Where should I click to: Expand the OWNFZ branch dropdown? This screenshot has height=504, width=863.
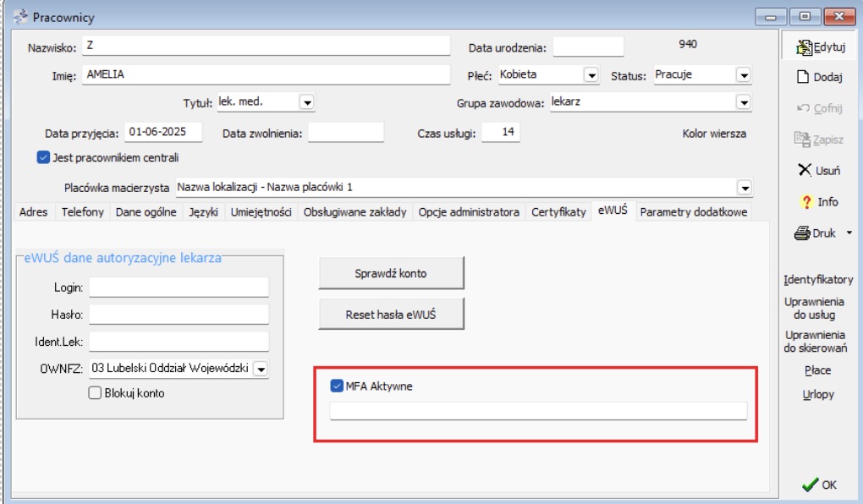pyautogui.click(x=261, y=369)
